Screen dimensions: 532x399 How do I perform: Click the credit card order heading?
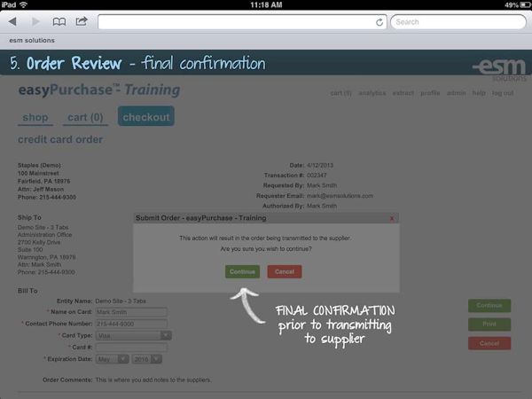click(x=60, y=139)
